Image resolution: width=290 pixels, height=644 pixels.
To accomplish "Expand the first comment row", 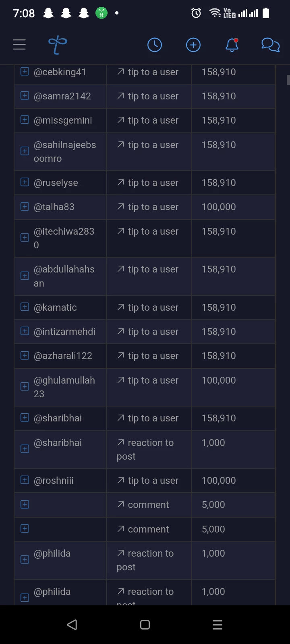I will (25, 504).
